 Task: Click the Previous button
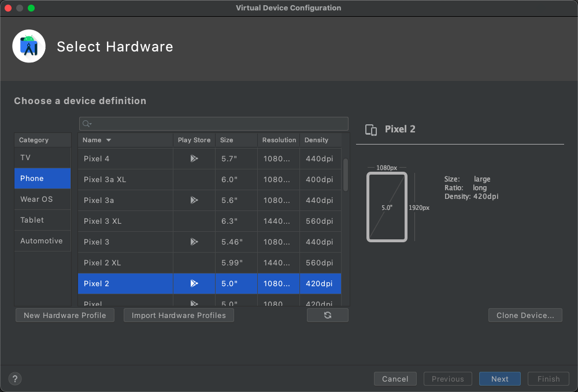[x=448, y=379]
